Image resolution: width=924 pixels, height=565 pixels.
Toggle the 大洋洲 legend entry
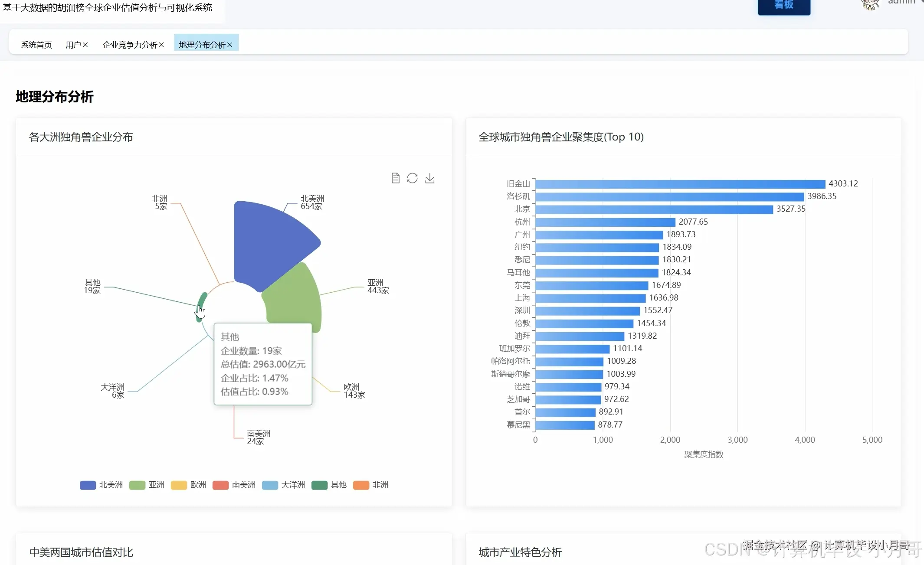coord(284,485)
